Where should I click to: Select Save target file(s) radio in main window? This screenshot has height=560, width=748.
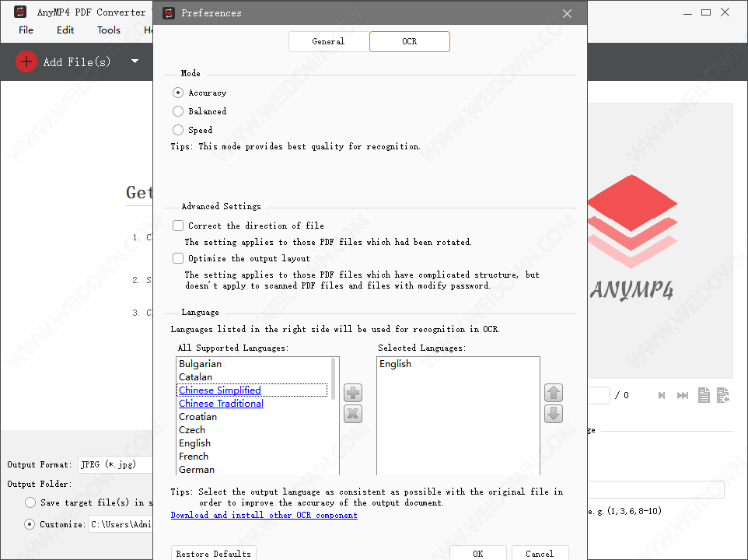(30, 502)
